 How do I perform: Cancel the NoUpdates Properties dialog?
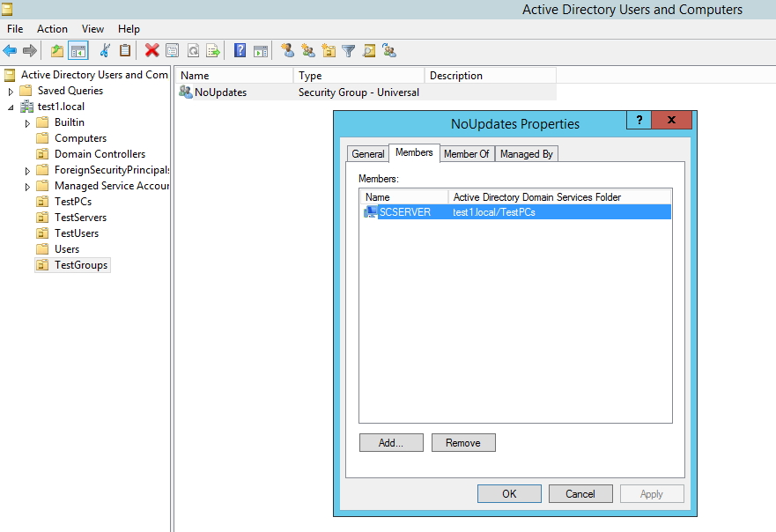pos(580,494)
